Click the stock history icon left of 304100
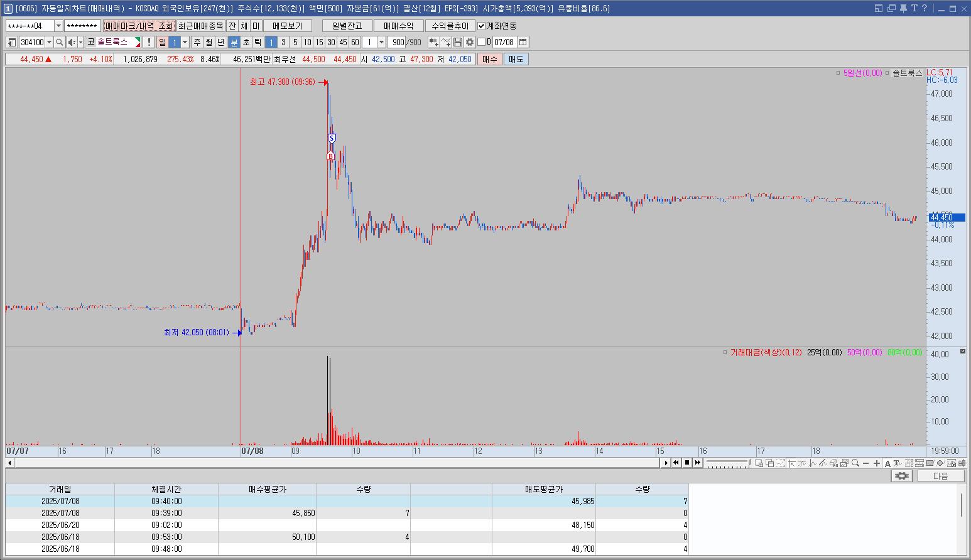The width and height of the screenshot is (971, 560). 12,42
